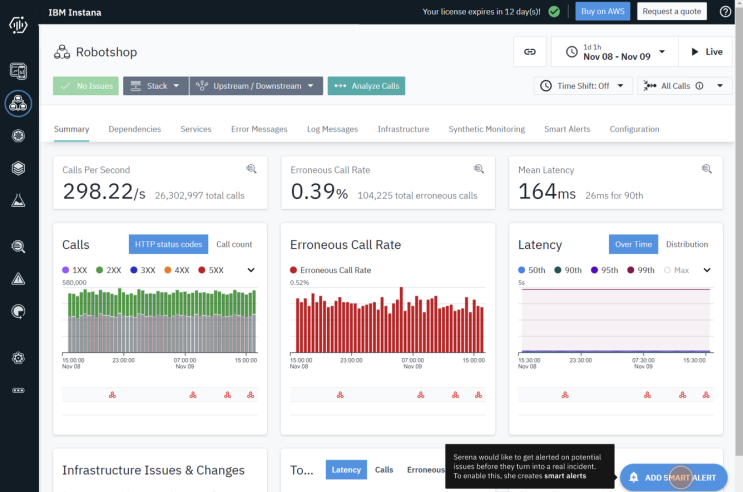
Task: Open Applications sidebar icon
Action: click(18, 103)
